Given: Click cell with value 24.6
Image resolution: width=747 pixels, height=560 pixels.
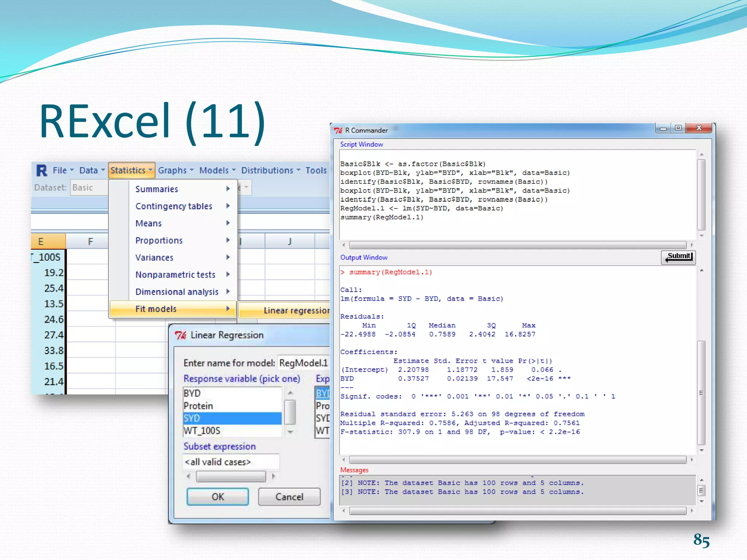Looking at the screenshot, I should [x=48, y=319].
